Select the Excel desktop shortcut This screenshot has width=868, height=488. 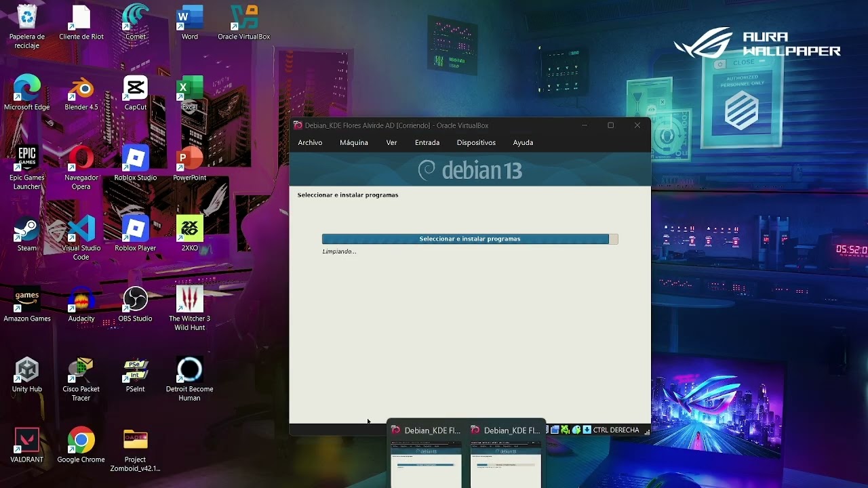click(x=190, y=92)
